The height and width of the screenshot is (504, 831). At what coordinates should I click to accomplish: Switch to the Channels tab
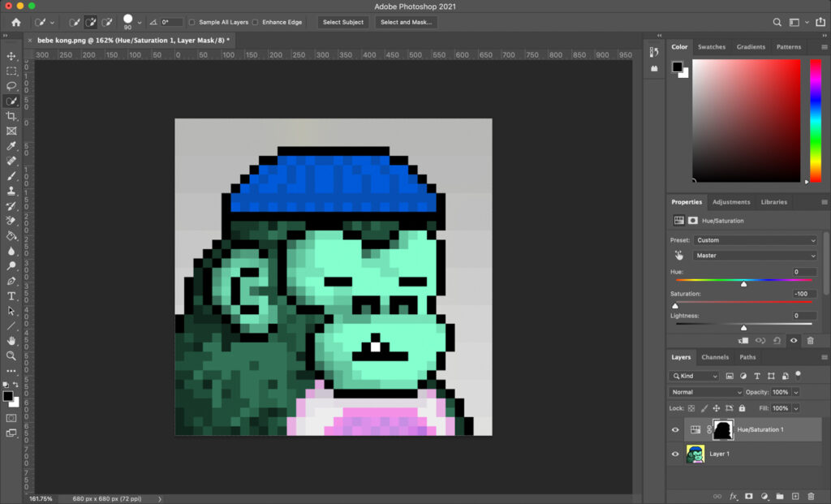(715, 357)
